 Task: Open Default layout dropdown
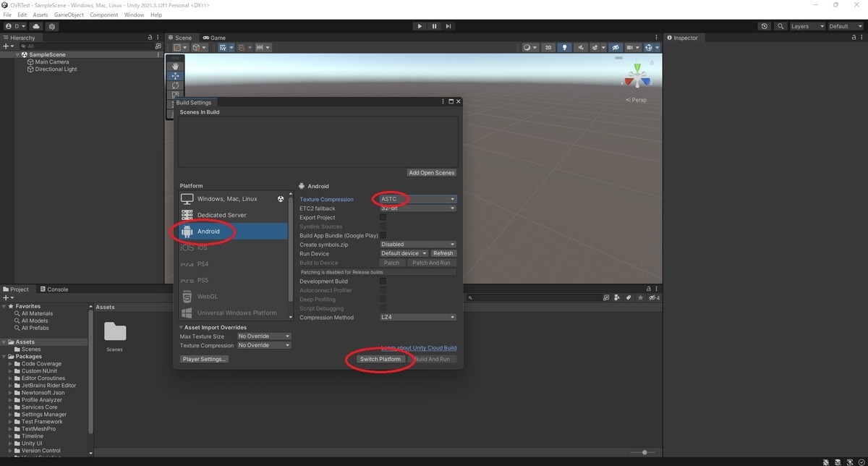[846, 26]
